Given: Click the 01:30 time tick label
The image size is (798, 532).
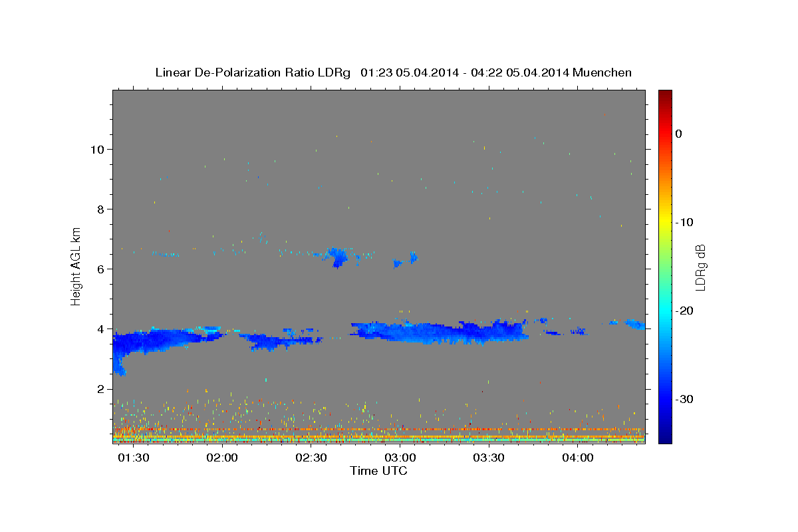Looking at the screenshot, I should point(132,458).
